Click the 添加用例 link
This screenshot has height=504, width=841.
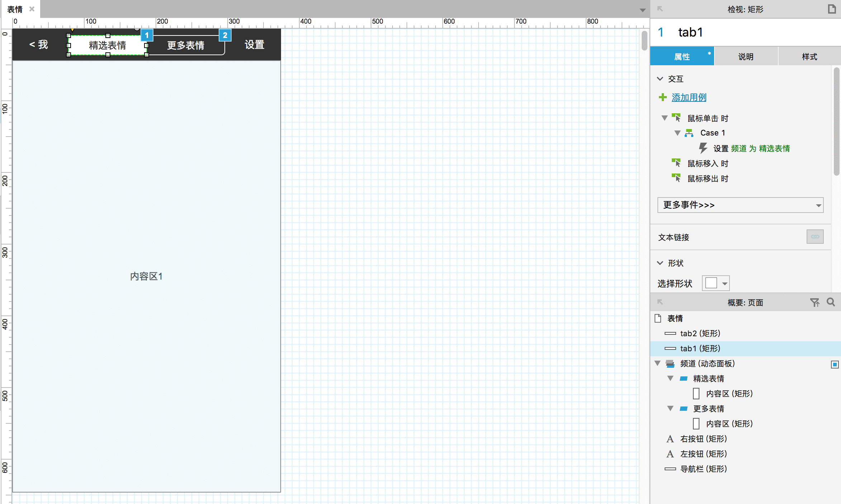click(689, 97)
